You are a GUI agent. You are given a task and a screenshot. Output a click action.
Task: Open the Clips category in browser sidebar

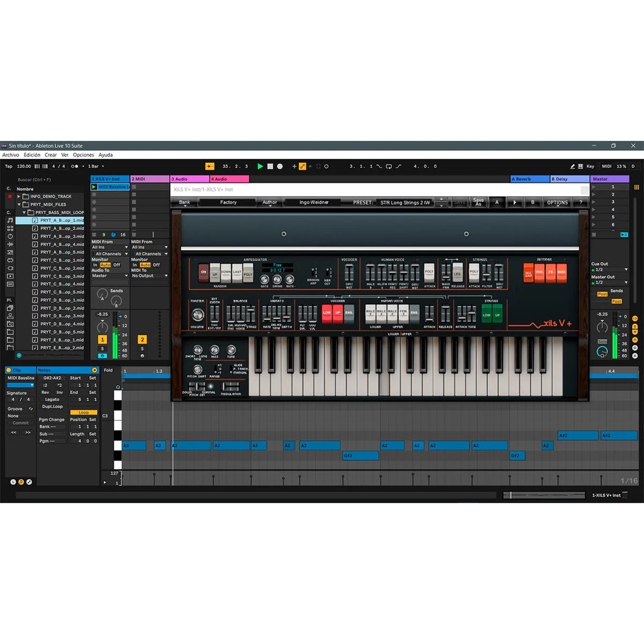[x=10, y=276]
